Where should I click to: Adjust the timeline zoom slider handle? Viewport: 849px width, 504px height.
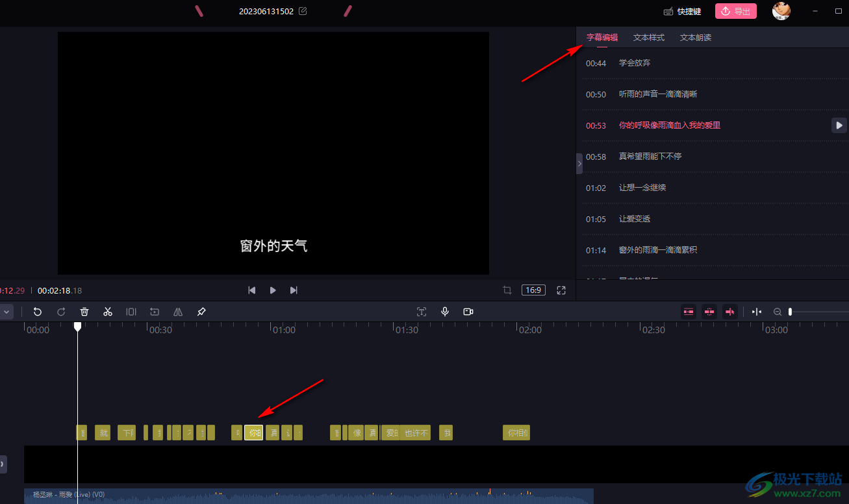coord(790,312)
